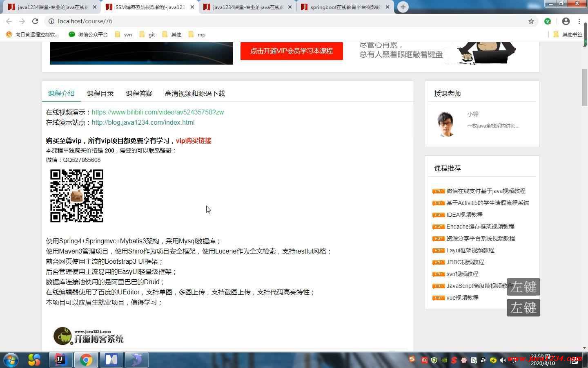Click HOT badge beside JDBC视频教程
This screenshot has width=588, height=368.
pyautogui.click(x=439, y=262)
